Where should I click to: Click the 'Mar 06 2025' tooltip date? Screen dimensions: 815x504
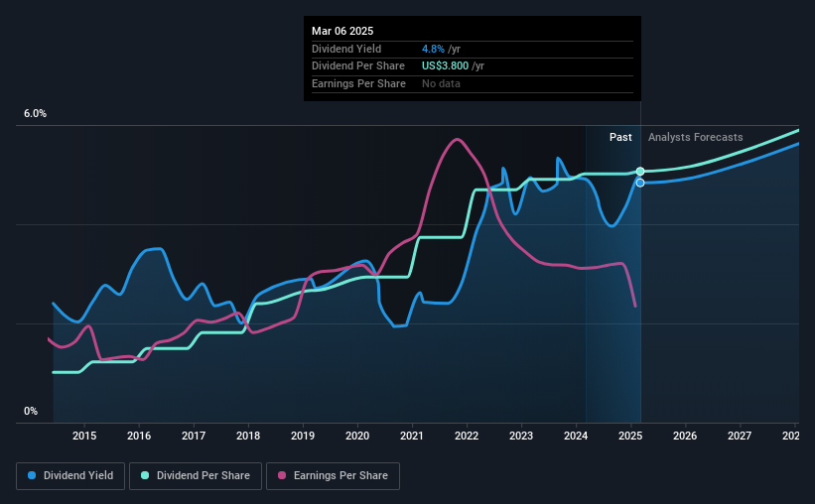[x=342, y=31]
